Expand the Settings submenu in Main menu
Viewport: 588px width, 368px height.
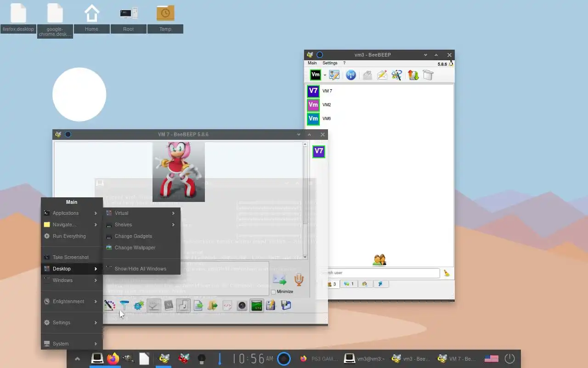click(x=72, y=323)
